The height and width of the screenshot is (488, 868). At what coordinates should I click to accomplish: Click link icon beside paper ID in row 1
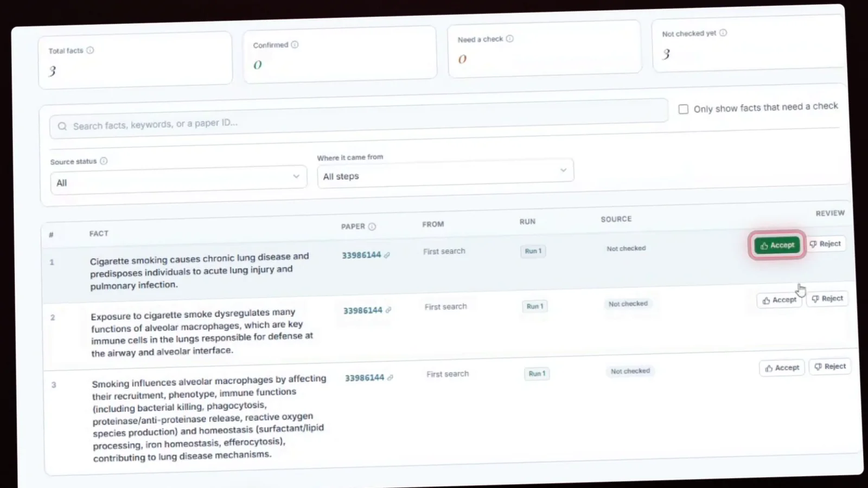point(387,255)
